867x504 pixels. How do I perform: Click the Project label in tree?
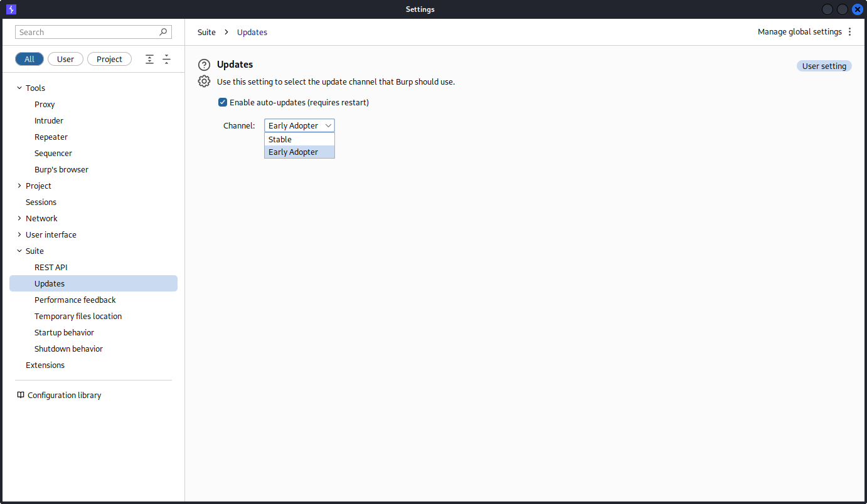click(x=38, y=186)
